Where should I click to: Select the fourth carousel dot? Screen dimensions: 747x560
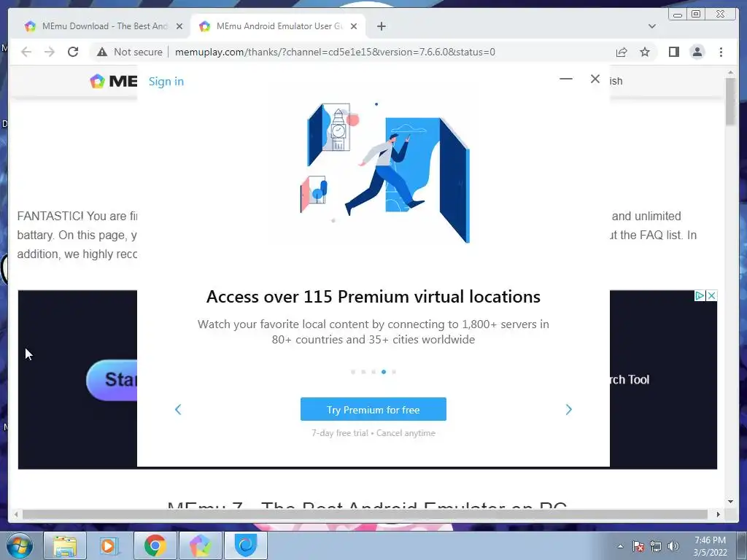click(384, 372)
